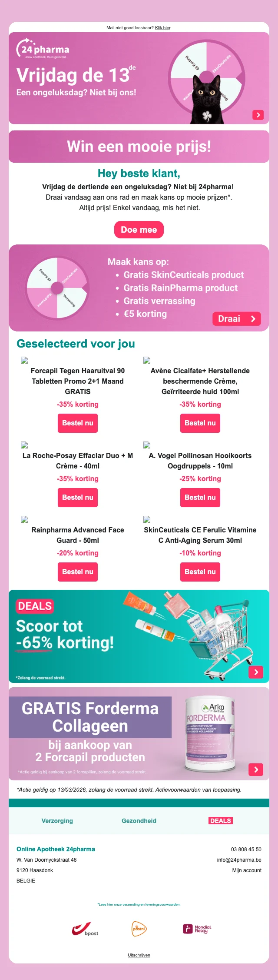Click the Uitschrijven link

pyautogui.click(x=139, y=955)
